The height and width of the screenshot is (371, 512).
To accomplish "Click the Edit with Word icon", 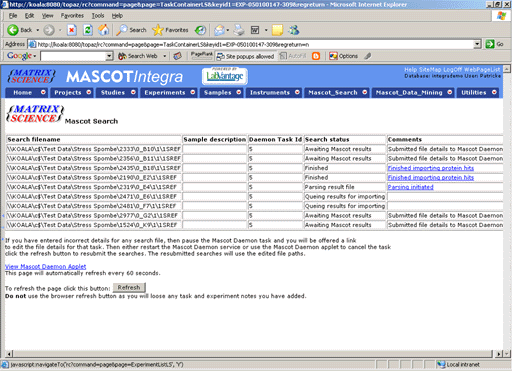I will click(255, 30).
